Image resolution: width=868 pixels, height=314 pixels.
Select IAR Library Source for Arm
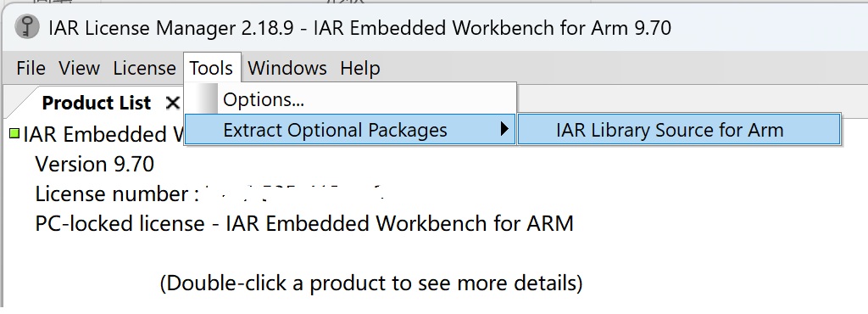tap(679, 130)
